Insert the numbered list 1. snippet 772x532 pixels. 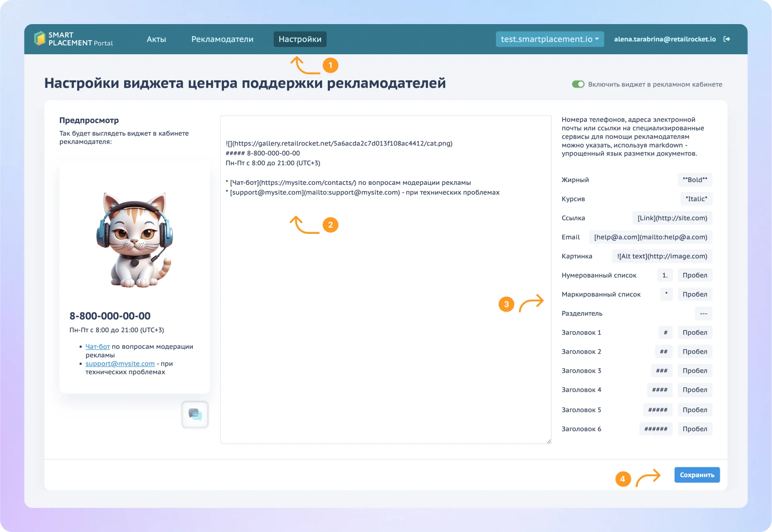pos(664,275)
